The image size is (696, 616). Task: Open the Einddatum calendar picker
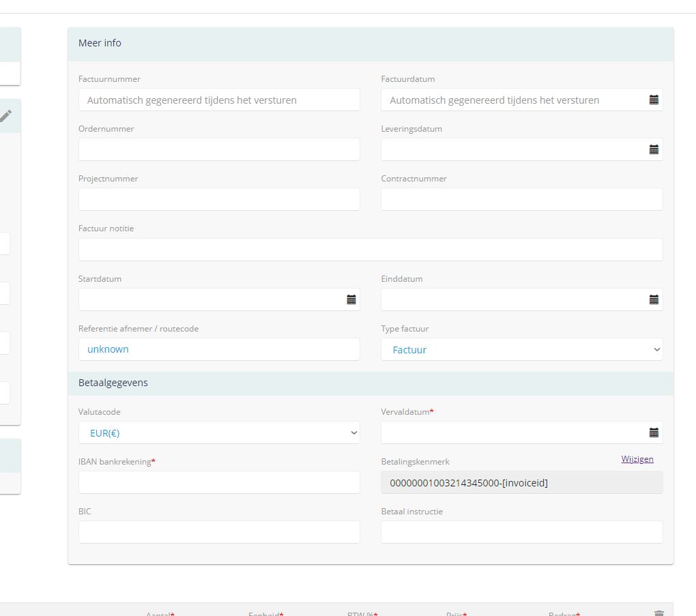pos(654,299)
